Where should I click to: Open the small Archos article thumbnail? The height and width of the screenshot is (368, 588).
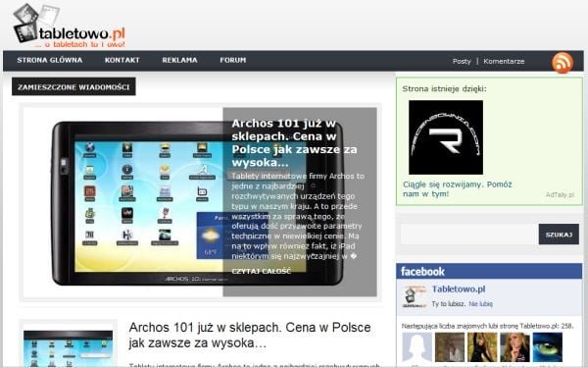[68, 347]
